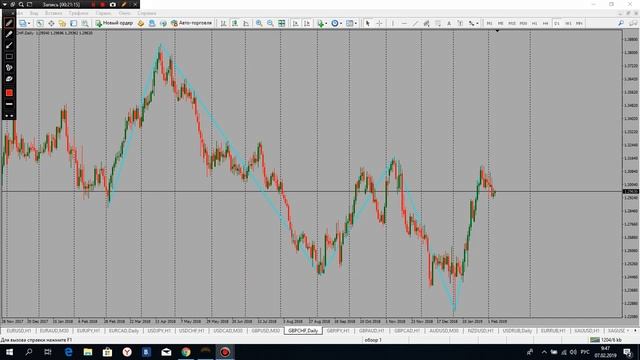Click the Market Watch toolbar icon

pyautogui.click(x=40, y=23)
